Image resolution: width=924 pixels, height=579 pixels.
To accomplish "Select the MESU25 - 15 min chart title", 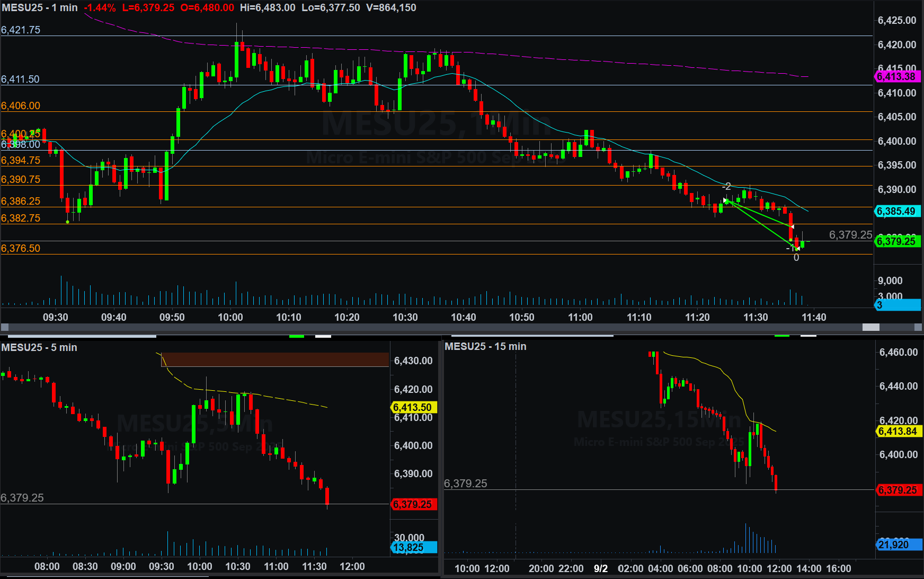I will coord(485,347).
